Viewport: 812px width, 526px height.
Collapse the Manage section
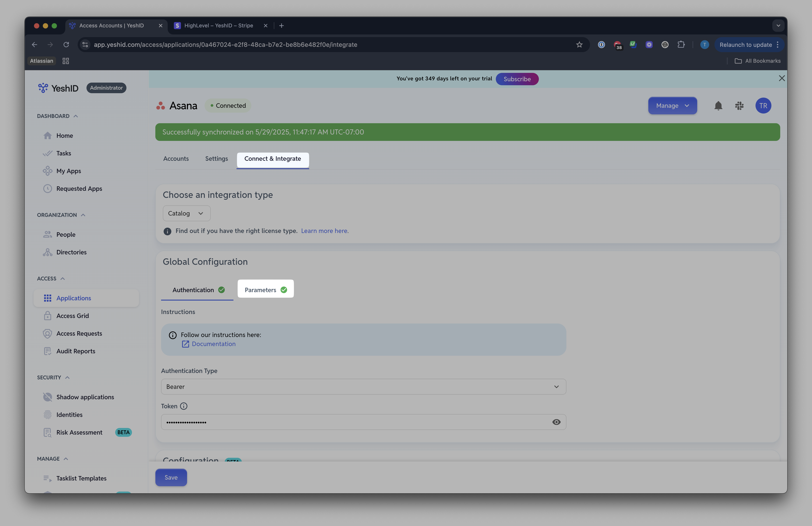66,459
